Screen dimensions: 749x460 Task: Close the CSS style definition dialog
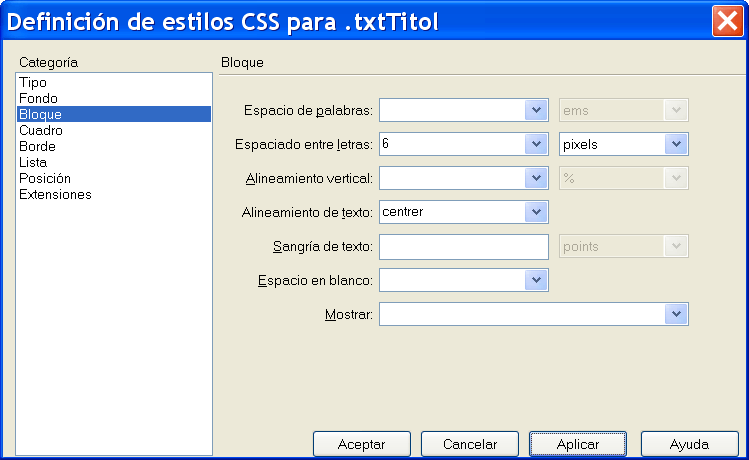point(728,21)
